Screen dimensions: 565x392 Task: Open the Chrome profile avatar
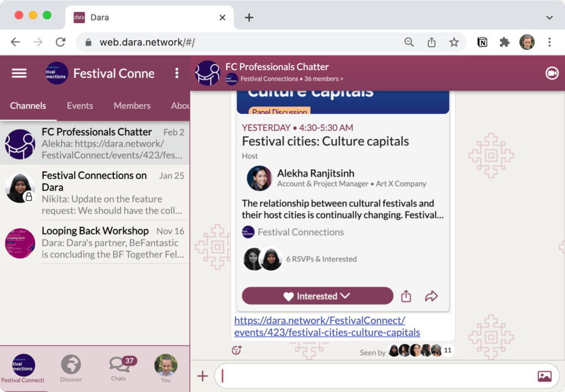[527, 42]
